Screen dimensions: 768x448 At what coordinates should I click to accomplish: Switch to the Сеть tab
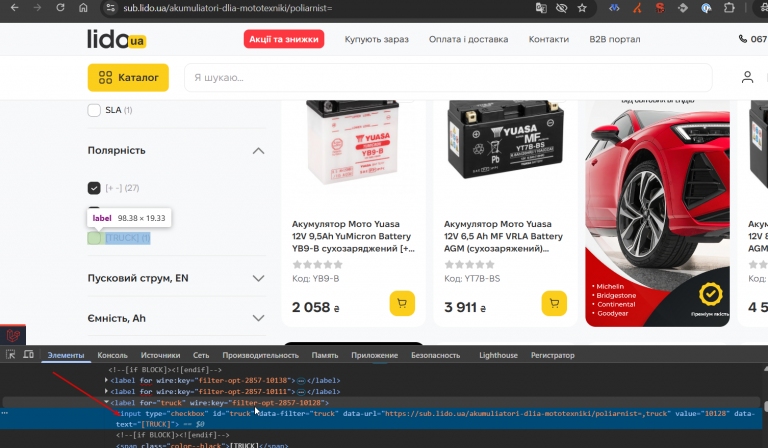201,355
